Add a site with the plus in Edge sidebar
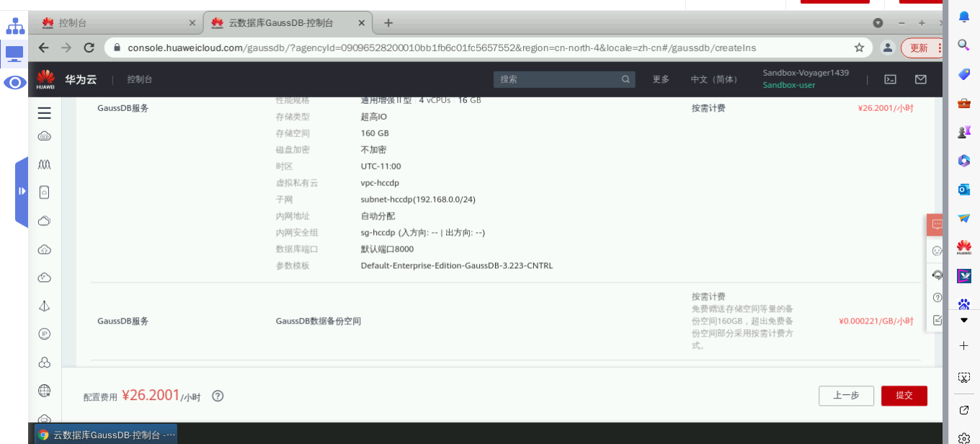Viewport: 980px width, 444px height. [964, 346]
